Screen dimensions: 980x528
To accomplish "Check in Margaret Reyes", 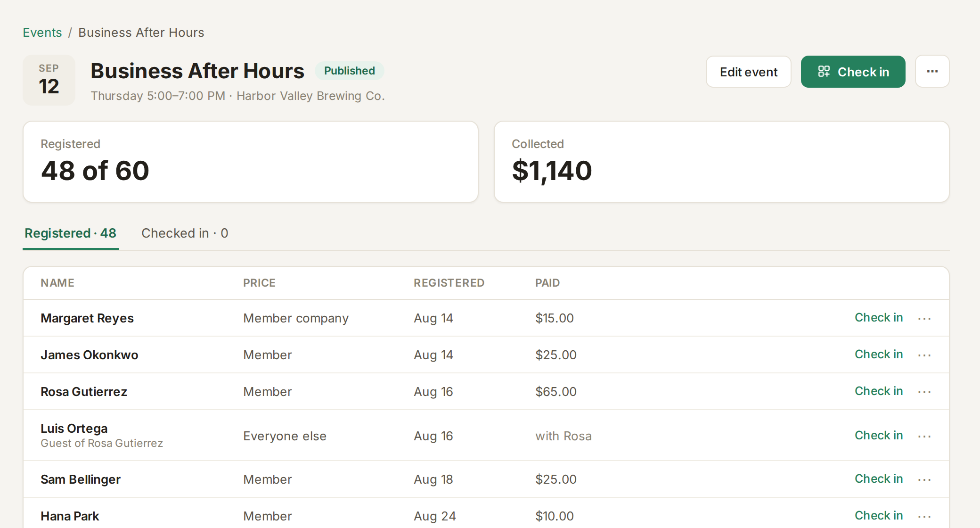I will click(x=879, y=318).
